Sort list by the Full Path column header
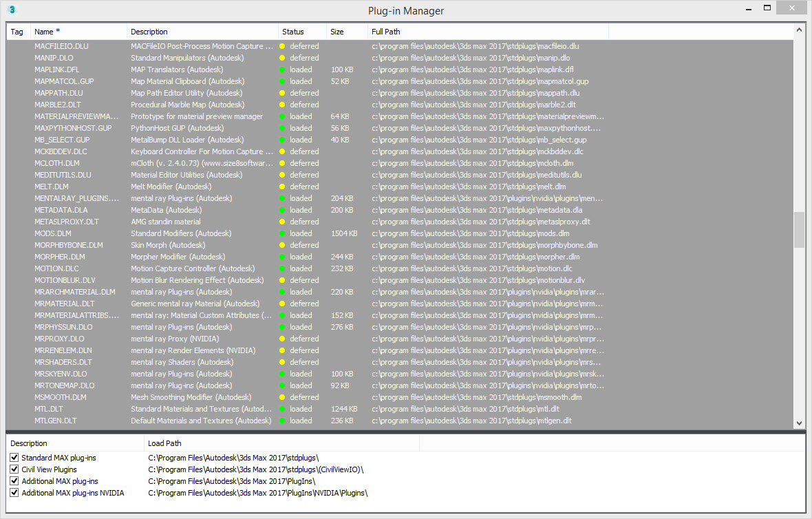This screenshot has width=812, height=519. click(488, 32)
